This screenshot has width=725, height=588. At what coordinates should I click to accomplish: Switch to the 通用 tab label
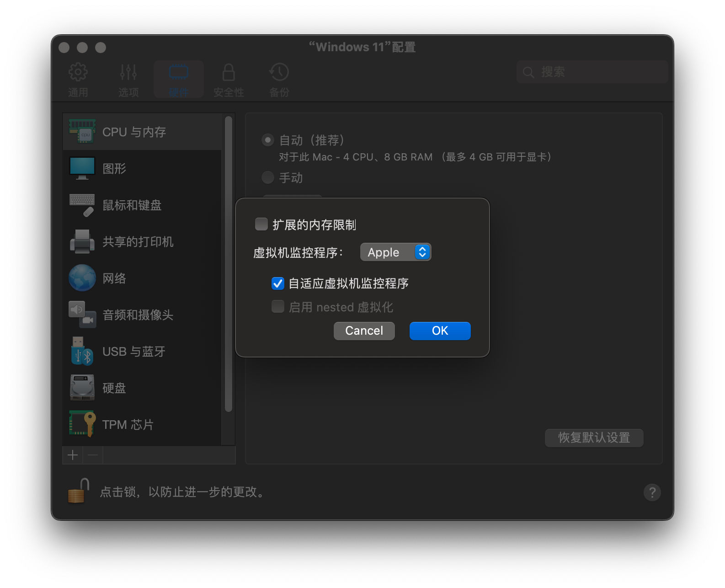pyautogui.click(x=78, y=92)
